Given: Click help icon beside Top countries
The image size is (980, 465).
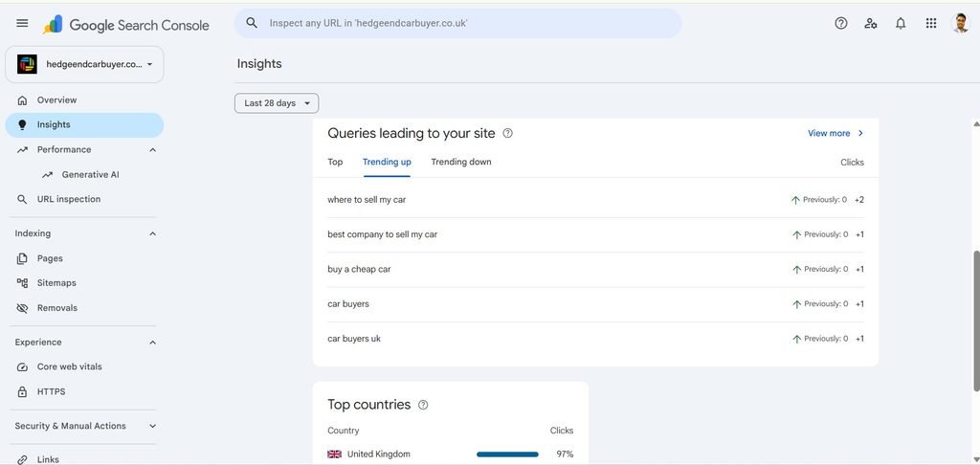Looking at the screenshot, I should tap(423, 405).
